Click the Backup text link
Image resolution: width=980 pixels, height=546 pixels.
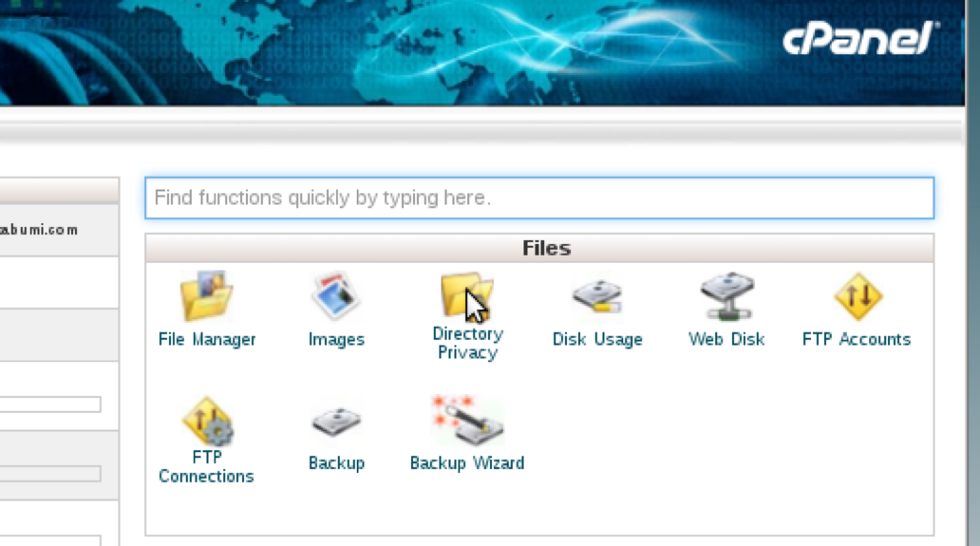(336, 463)
